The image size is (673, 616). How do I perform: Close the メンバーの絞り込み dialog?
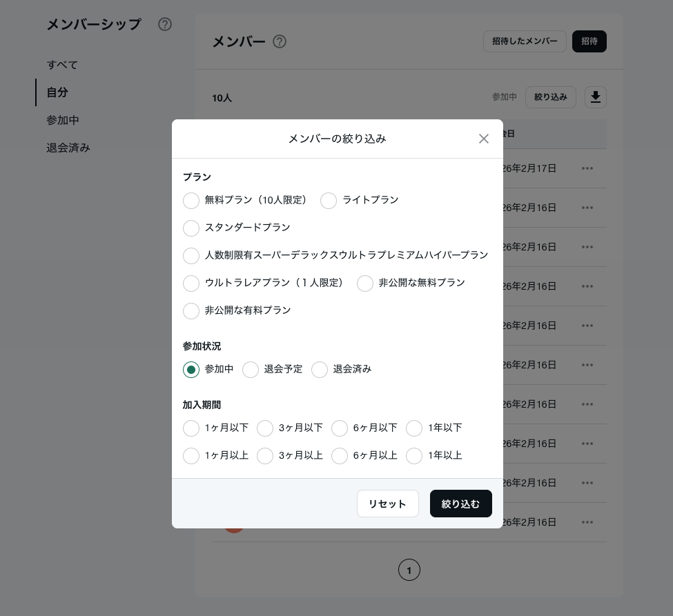coord(484,139)
